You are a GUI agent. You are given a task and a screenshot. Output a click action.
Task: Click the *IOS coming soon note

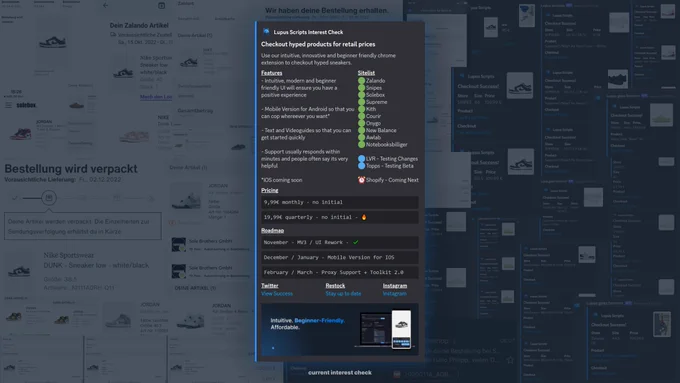pos(281,180)
